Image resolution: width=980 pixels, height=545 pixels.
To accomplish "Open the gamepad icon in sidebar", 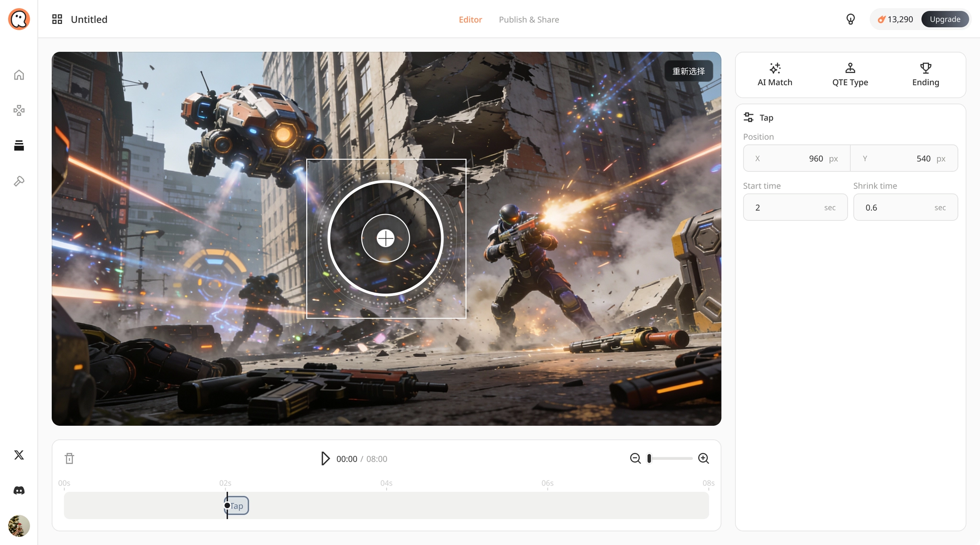I will pyautogui.click(x=19, y=111).
